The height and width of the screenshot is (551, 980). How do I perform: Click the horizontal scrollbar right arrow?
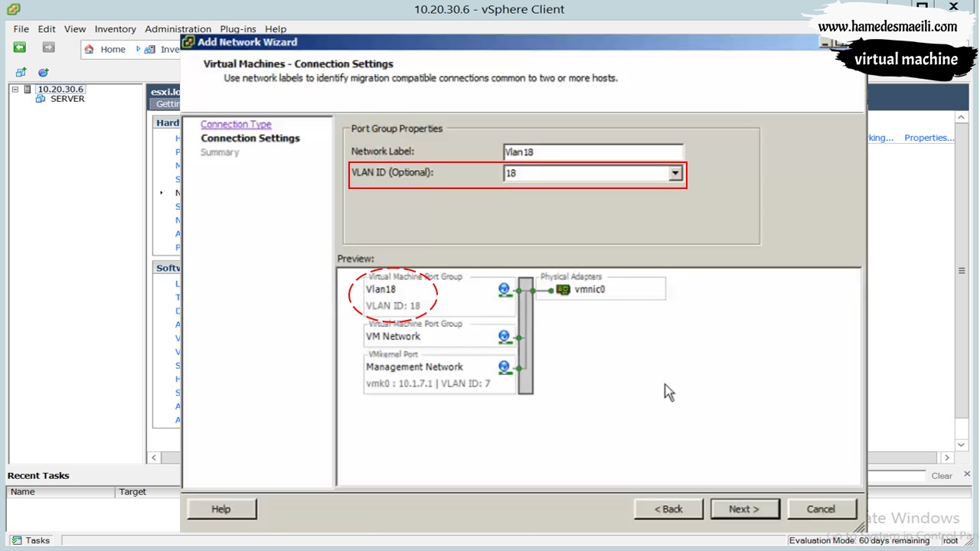[x=947, y=458]
